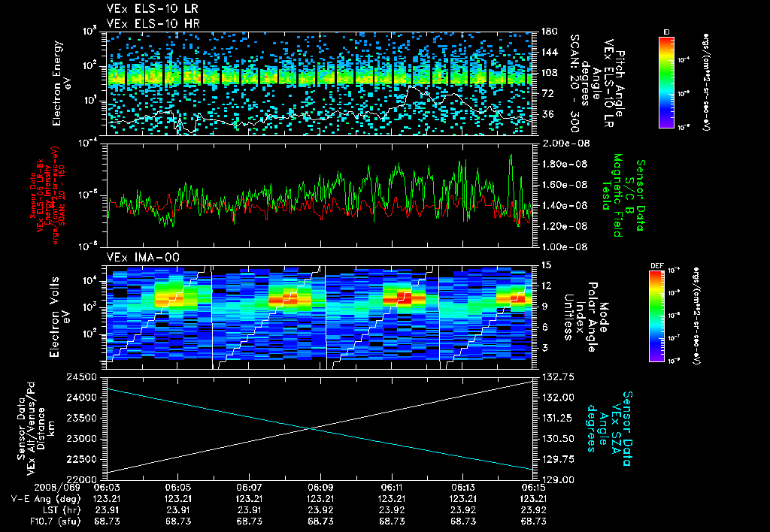This screenshot has width=770, height=532.
Task: Click magnetic field tick '1.00e-08'
Action: pyautogui.click(x=565, y=247)
